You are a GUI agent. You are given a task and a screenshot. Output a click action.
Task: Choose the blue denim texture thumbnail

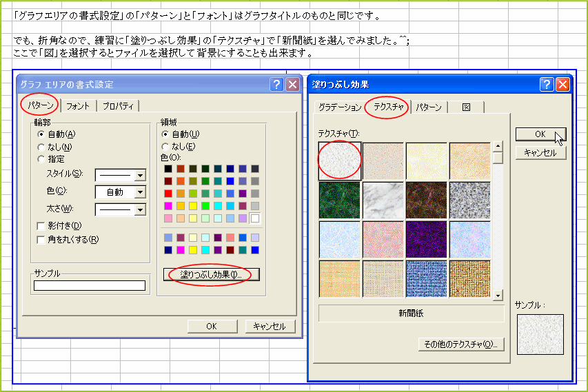427,278
